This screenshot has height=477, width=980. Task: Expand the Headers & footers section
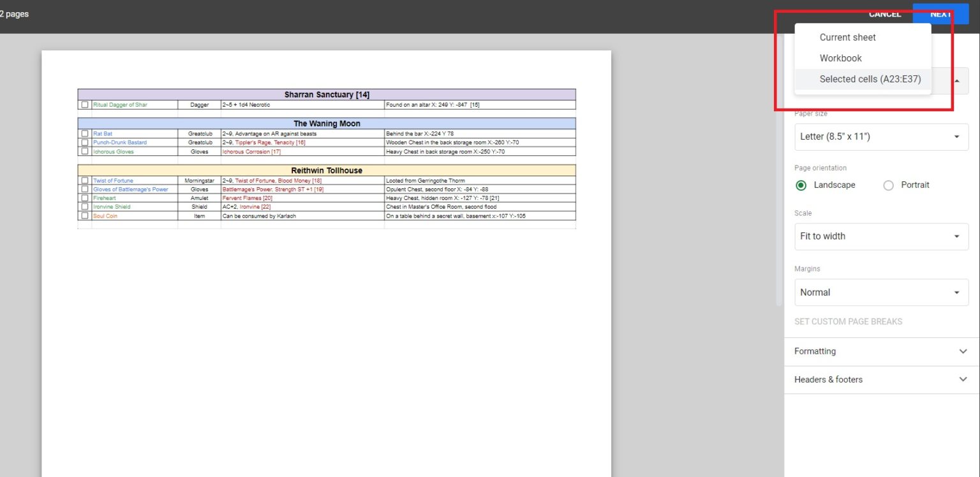[x=881, y=379]
